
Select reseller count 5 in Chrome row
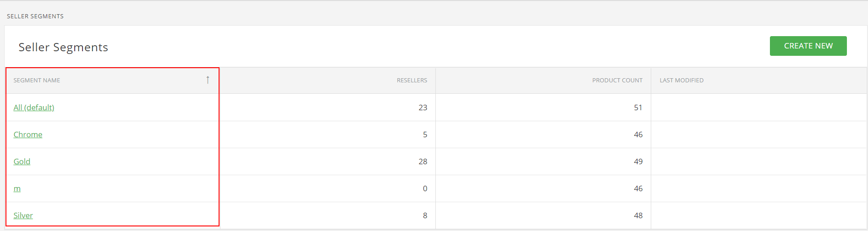click(x=425, y=134)
